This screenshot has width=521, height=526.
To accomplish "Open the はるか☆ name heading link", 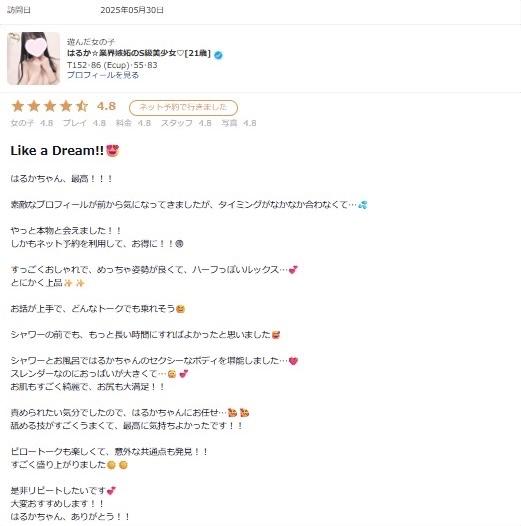I will coord(139,53).
